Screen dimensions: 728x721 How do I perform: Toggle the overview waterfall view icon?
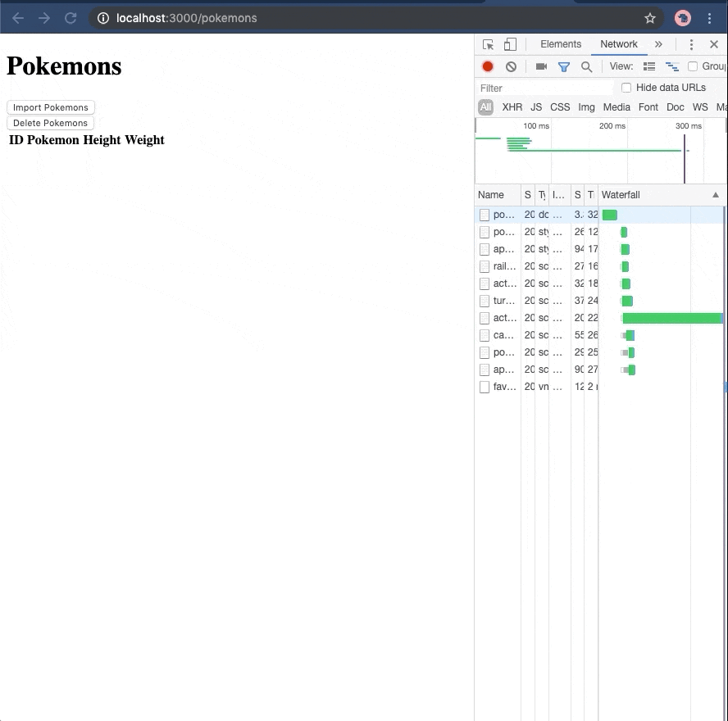(671, 66)
